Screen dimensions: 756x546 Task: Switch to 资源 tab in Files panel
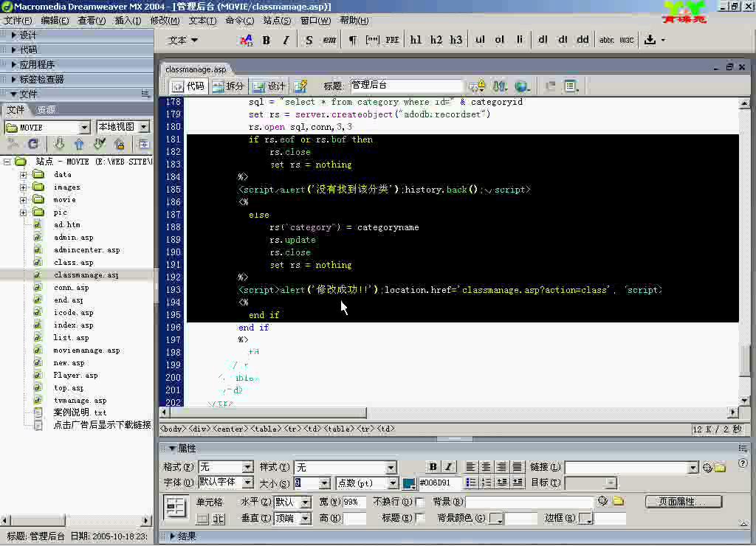pyautogui.click(x=47, y=110)
